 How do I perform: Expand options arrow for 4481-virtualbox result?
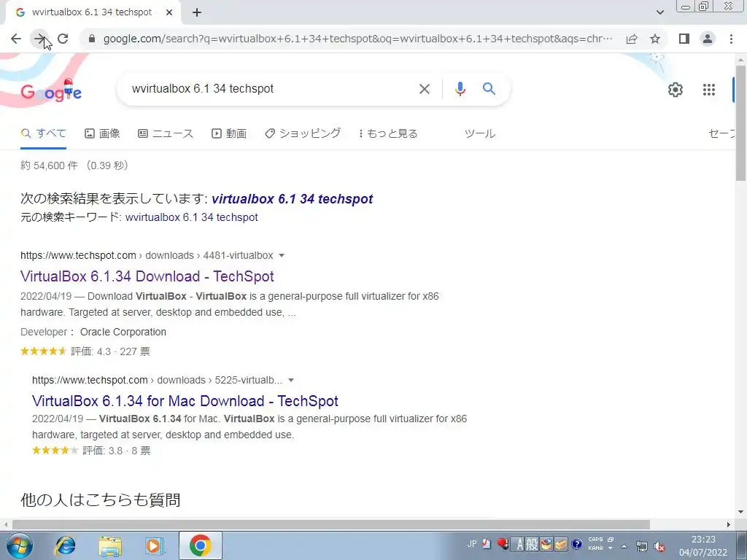point(282,255)
